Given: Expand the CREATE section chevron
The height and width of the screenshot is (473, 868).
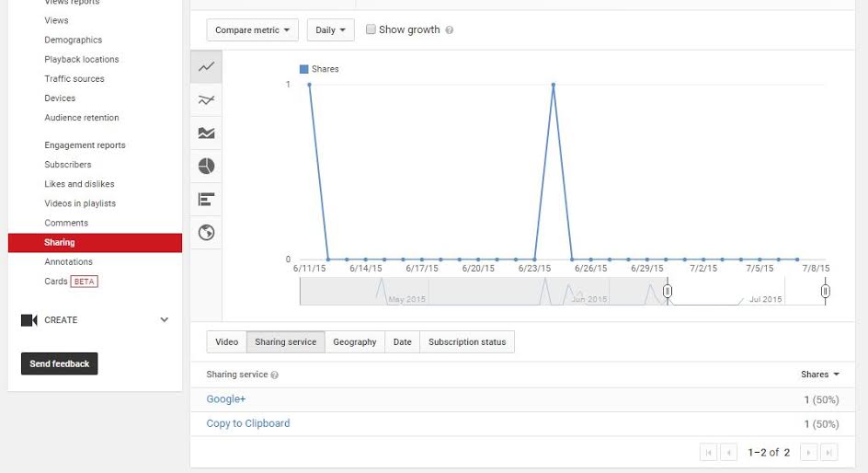Looking at the screenshot, I should pos(165,319).
